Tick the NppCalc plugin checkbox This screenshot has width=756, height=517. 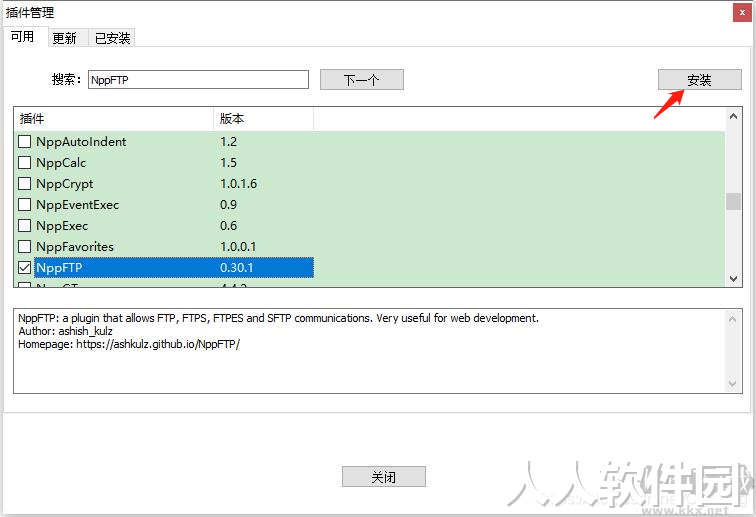click(x=25, y=163)
